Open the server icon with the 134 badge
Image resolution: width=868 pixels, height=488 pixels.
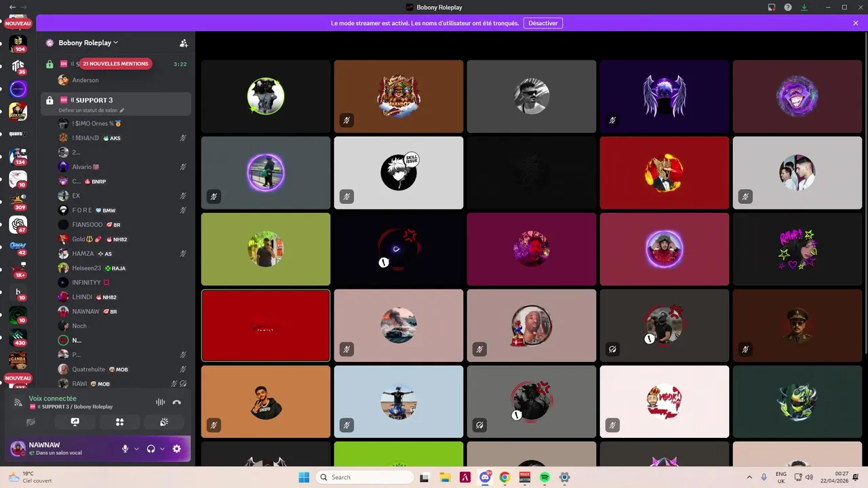18,157
